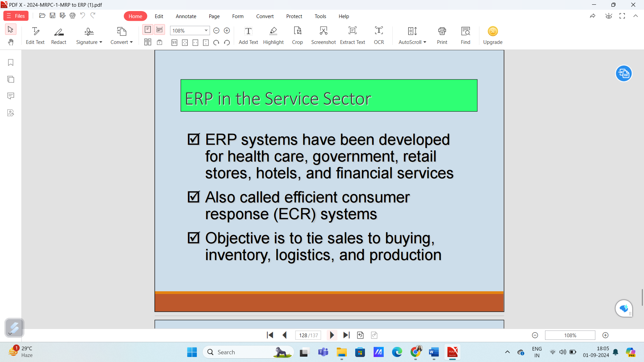Select the Highlight tool
The width and height of the screenshot is (644, 362).
tap(273, 36)
